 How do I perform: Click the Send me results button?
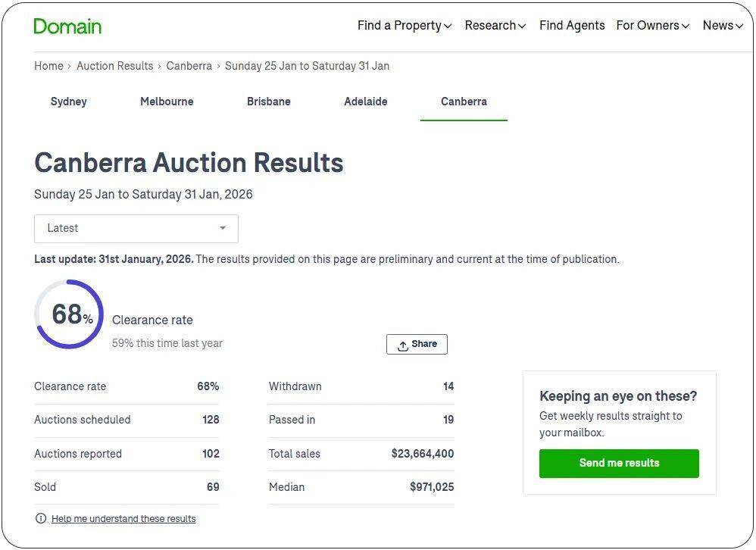click(619, 463)
